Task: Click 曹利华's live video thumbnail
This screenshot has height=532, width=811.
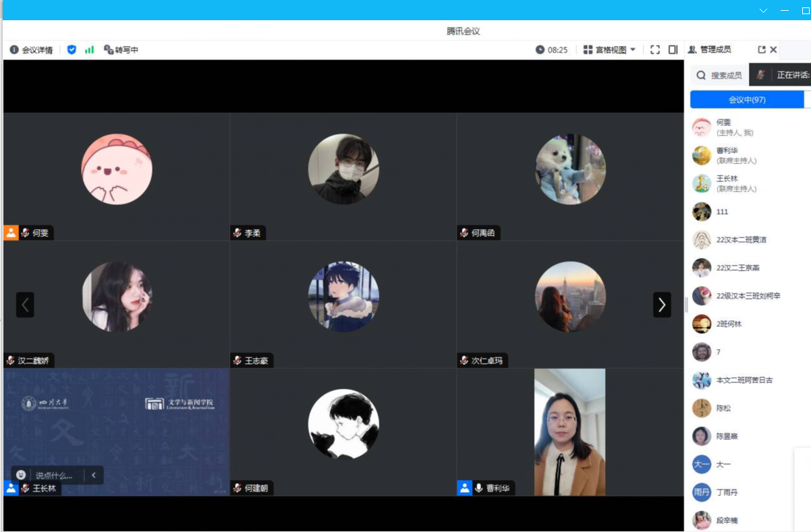Action: [x=569, y=432]
